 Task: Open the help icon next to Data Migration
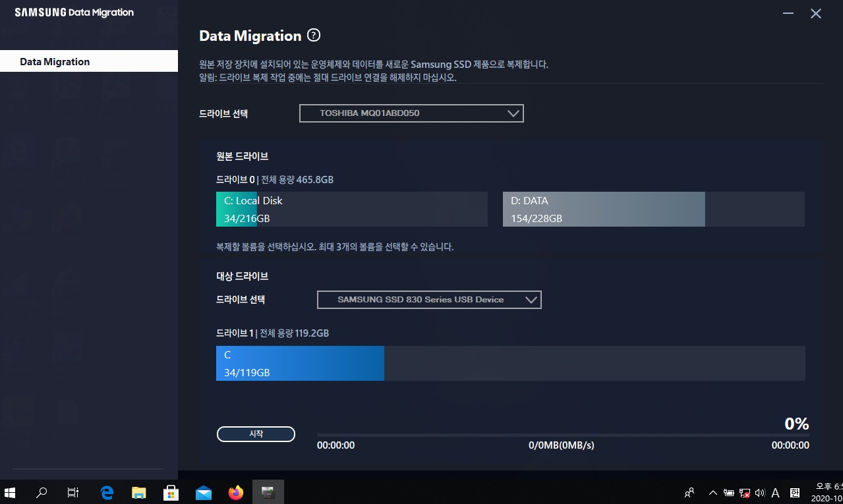point(314,36)
